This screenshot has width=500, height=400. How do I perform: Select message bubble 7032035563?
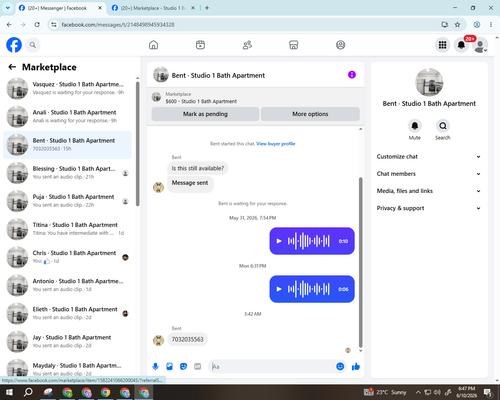(x=187, y=339)
